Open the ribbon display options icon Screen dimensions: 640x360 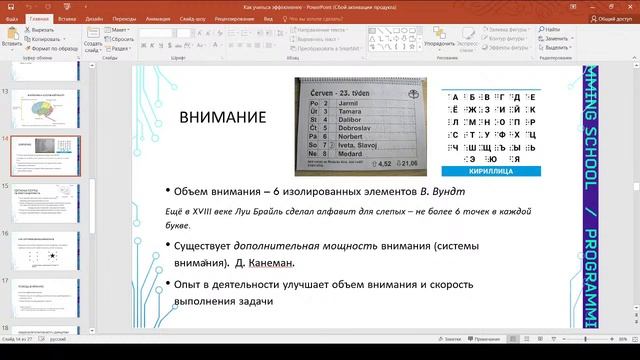point(573,7)
